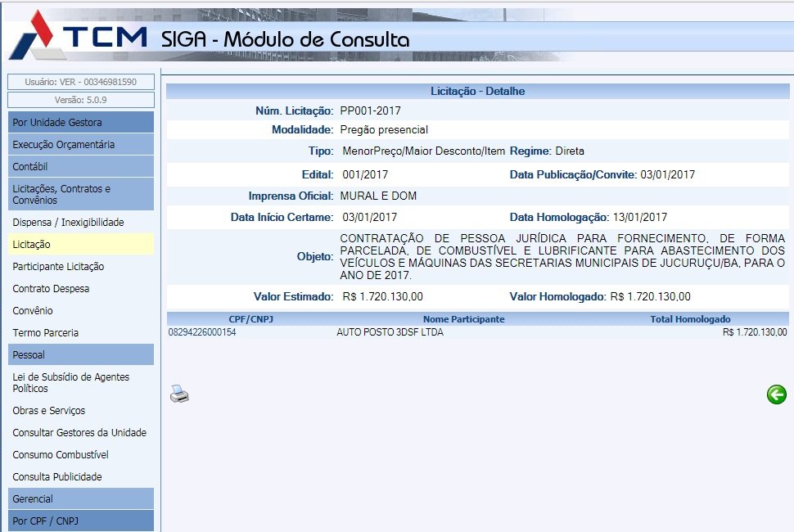Expand the Execução Orçamentária section

(80, 145)
